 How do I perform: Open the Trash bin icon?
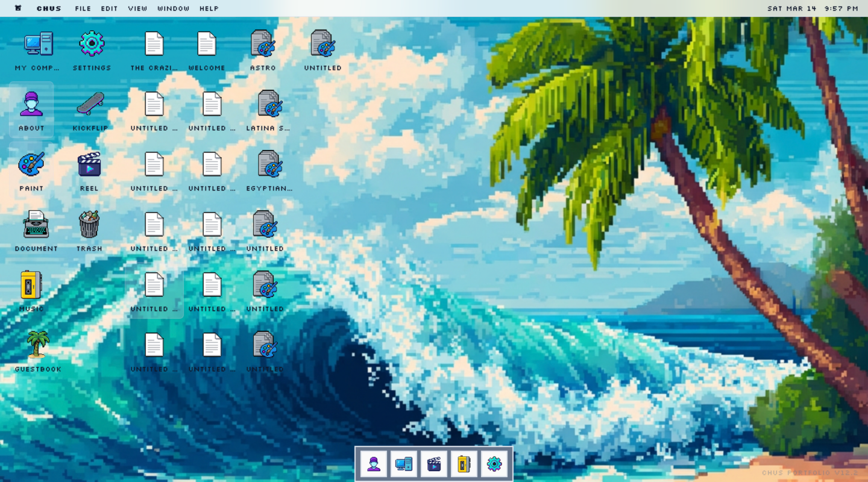coord(89,225)
